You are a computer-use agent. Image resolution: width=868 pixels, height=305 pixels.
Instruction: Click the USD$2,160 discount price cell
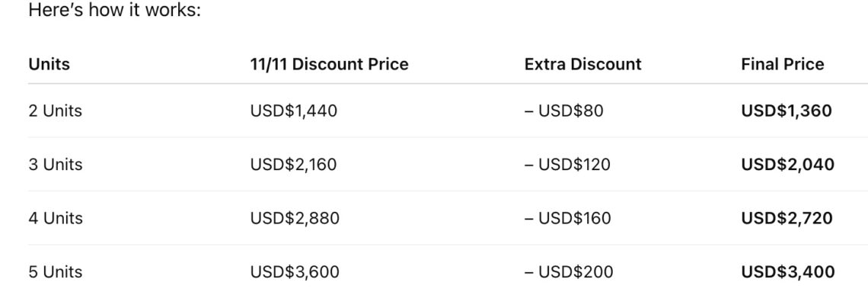coord(293,165)
